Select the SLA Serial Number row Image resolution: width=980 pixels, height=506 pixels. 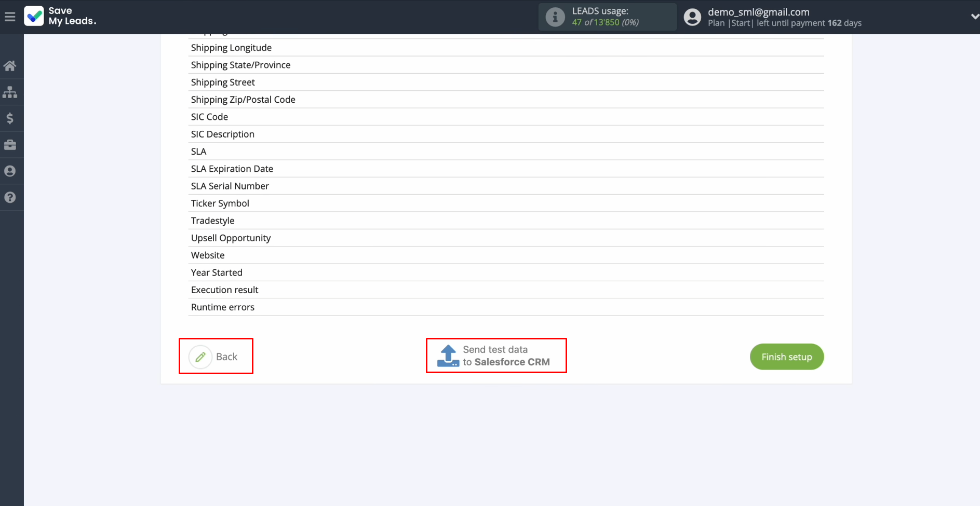(x=506, y=186)
